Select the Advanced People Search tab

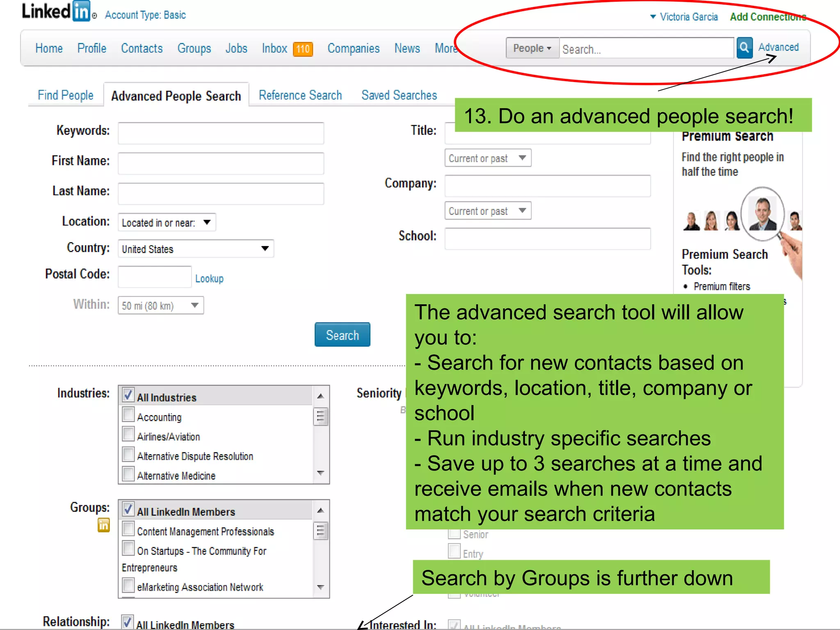point(176,96)
